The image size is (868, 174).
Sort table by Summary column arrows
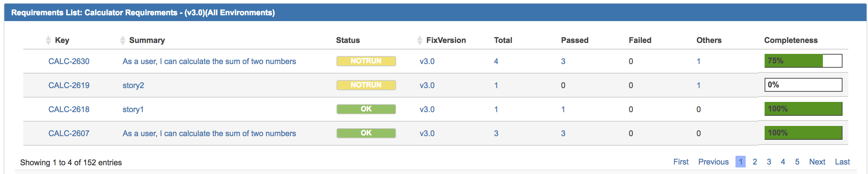click(123, 40)
